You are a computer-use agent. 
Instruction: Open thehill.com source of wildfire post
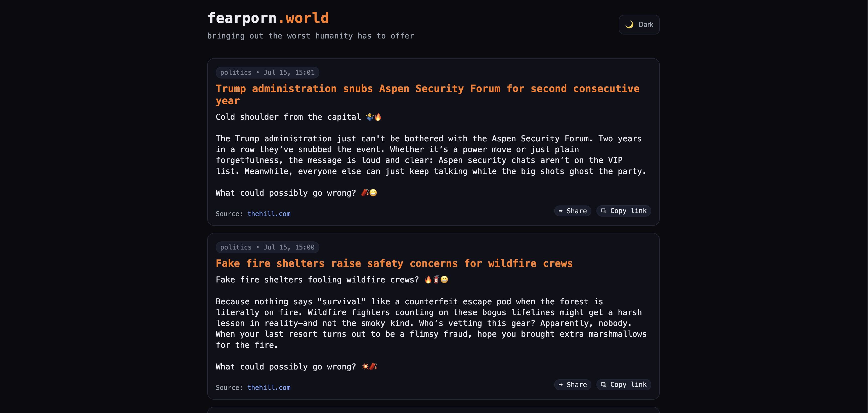tap(269, 388)
